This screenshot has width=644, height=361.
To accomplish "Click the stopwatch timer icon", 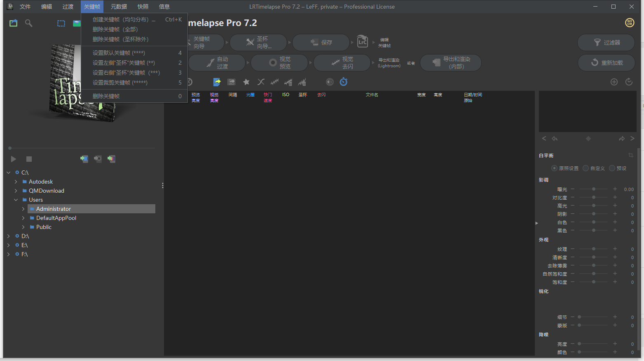I will point(344,82).
